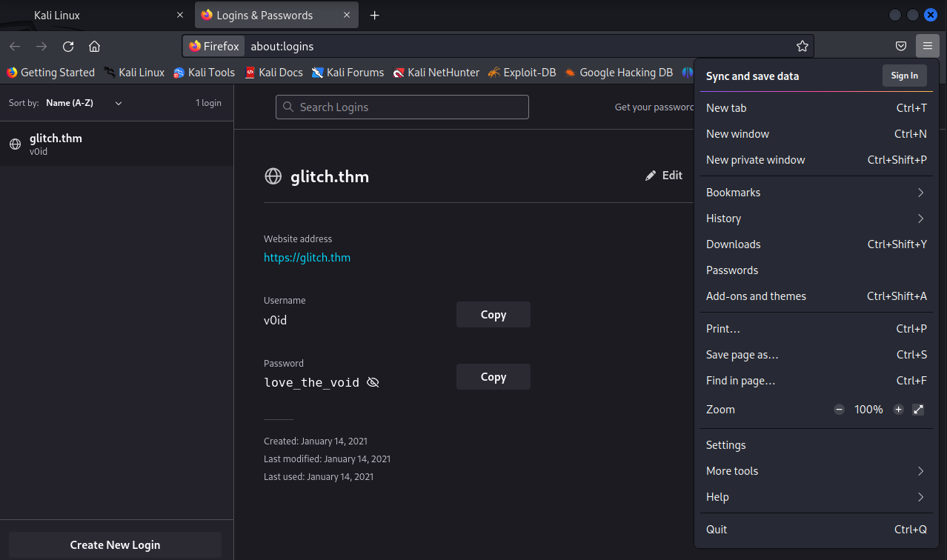Select Passwords in the menu
Image resolution: width=947 pixels, height=560 pixels.
pyautogui.click(x=817, y=270)
